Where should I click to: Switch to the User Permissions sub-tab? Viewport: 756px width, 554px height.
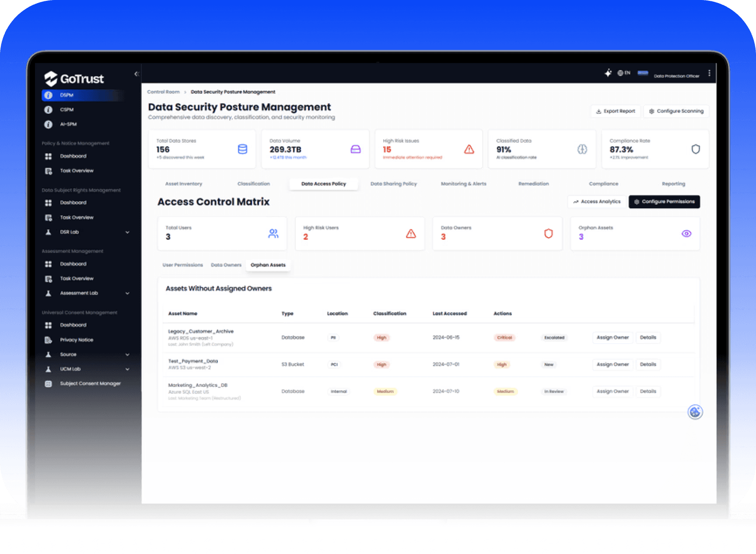pyautogui.click(x=183, y=265)
